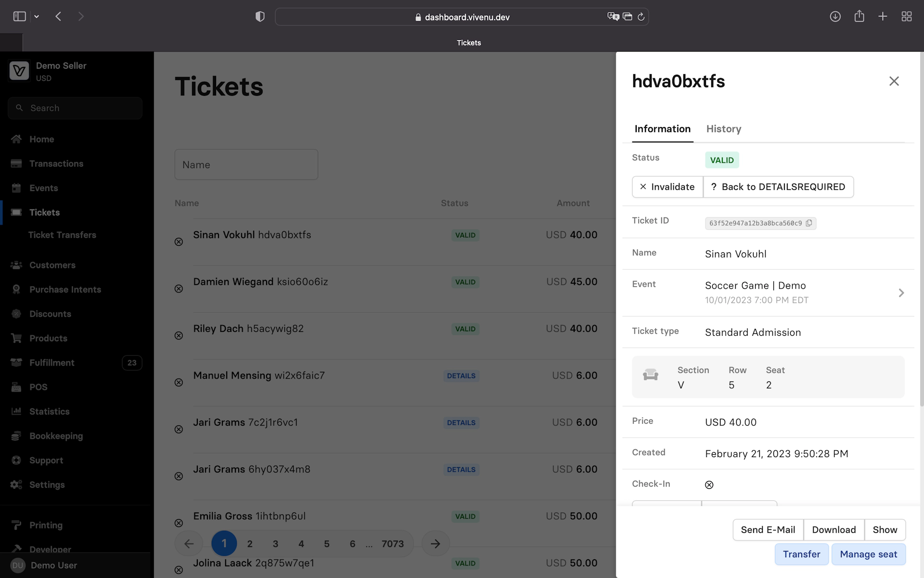The width and height of the screenshot is (924, 578).
Task: Switch to the History tab
Action: (723, 129)
